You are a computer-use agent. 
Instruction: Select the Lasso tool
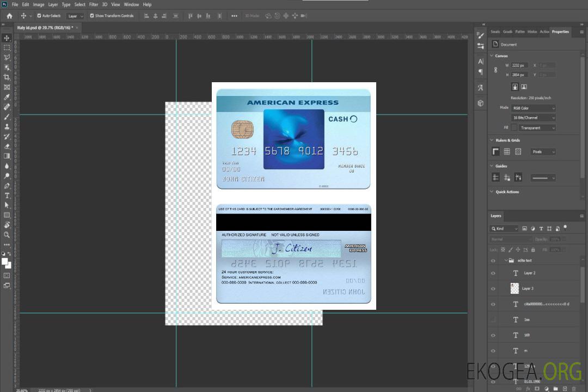click(7, 58)
